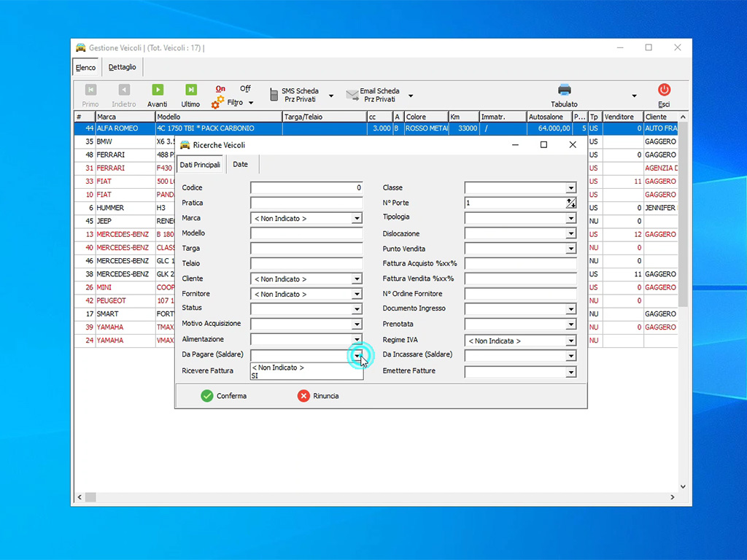Focus the N° Ordine Fornitore field
The width and height of the screenshot is (747, 560).
[521, 294]
